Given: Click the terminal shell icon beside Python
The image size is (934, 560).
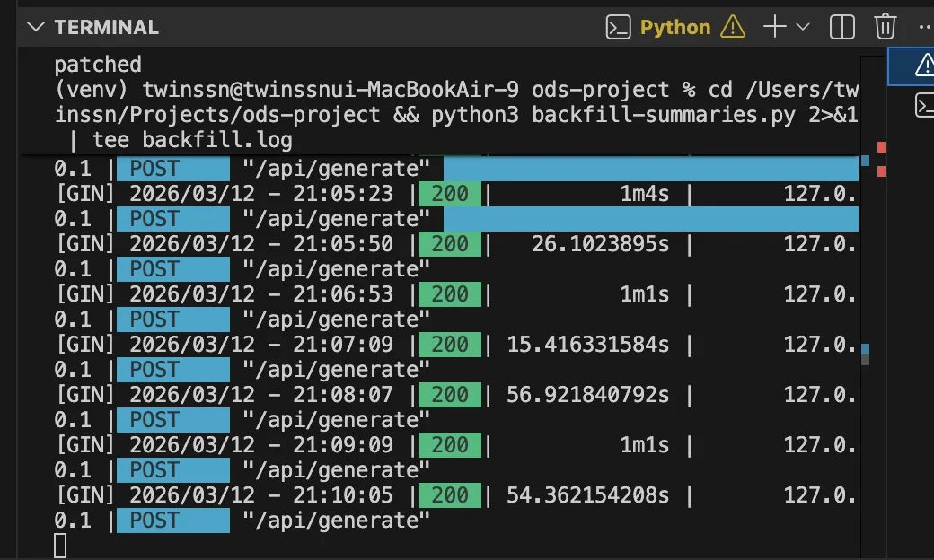Looking at the screenshot, I should pos(618,27).
